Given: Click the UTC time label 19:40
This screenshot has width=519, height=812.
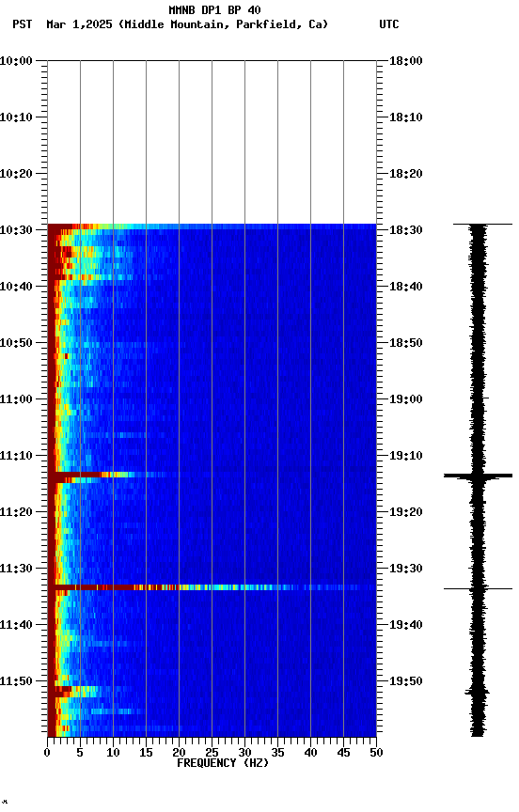Looking at the screenshot, I should click(406, 625).
